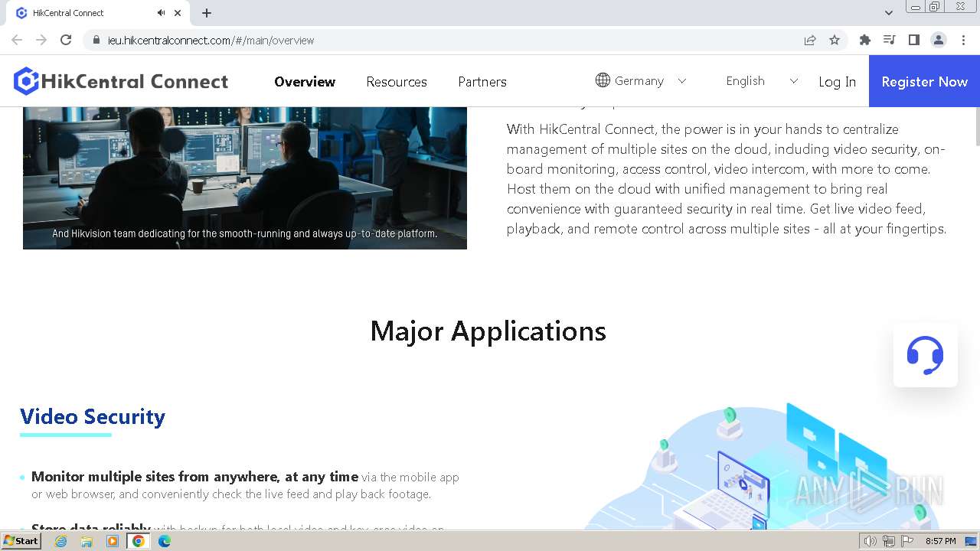
Task: Select the Overview navigation tab
Action: (305, 82)
